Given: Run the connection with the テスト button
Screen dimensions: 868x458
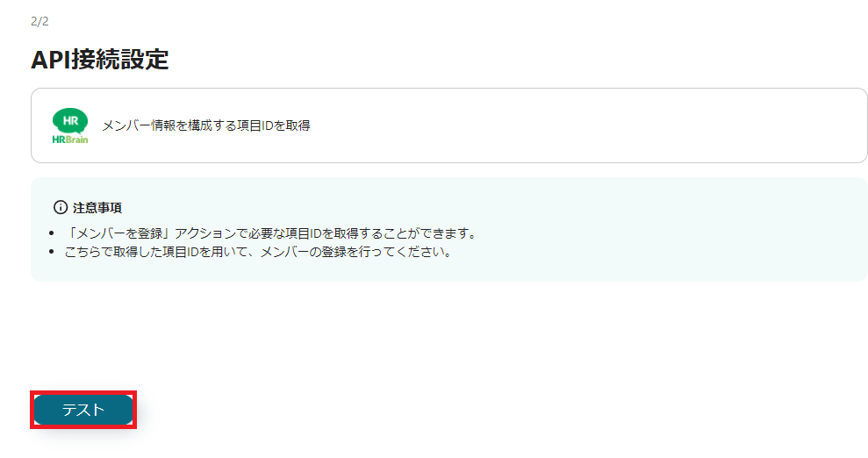Looking at the screenshot, I should 83,410.
